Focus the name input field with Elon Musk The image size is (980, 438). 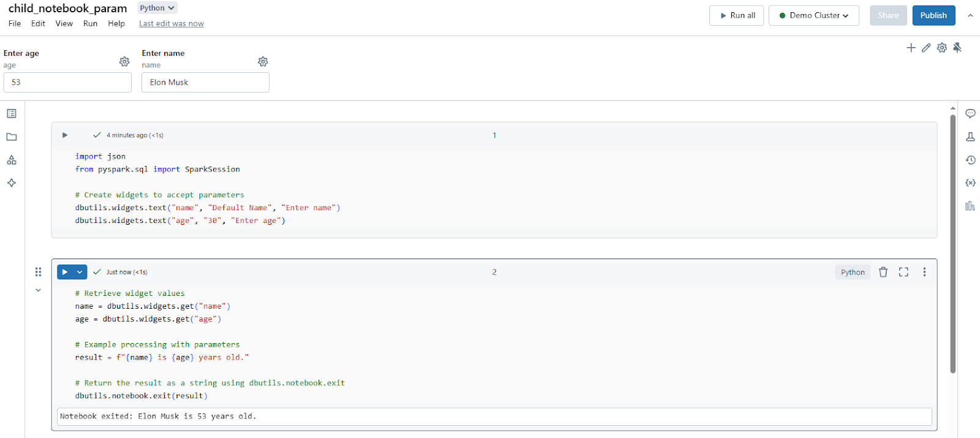click(205, 83)
